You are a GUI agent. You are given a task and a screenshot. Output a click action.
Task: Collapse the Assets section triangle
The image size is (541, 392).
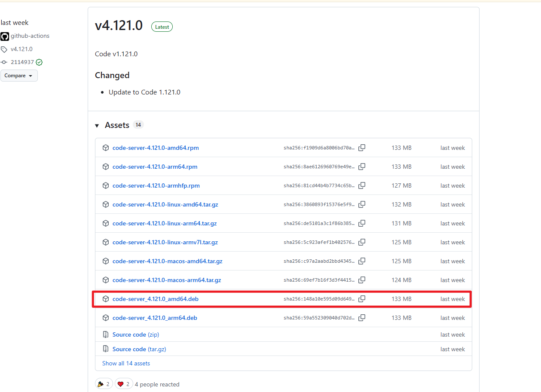point(97,125)
